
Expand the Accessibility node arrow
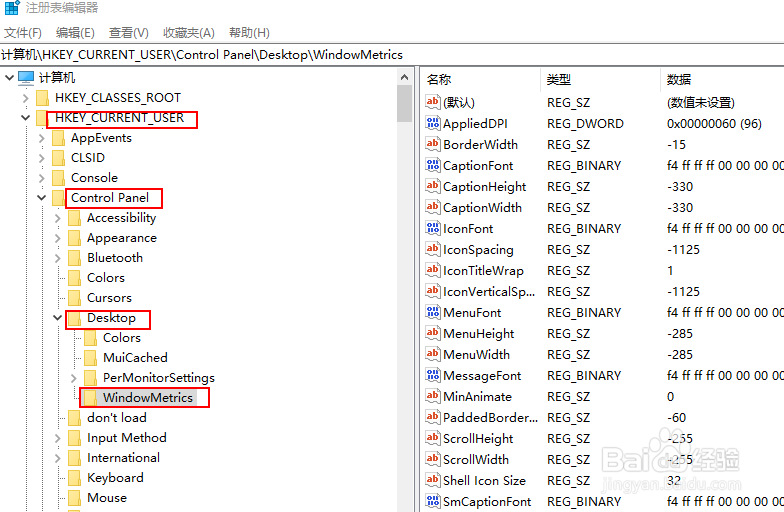58,218
